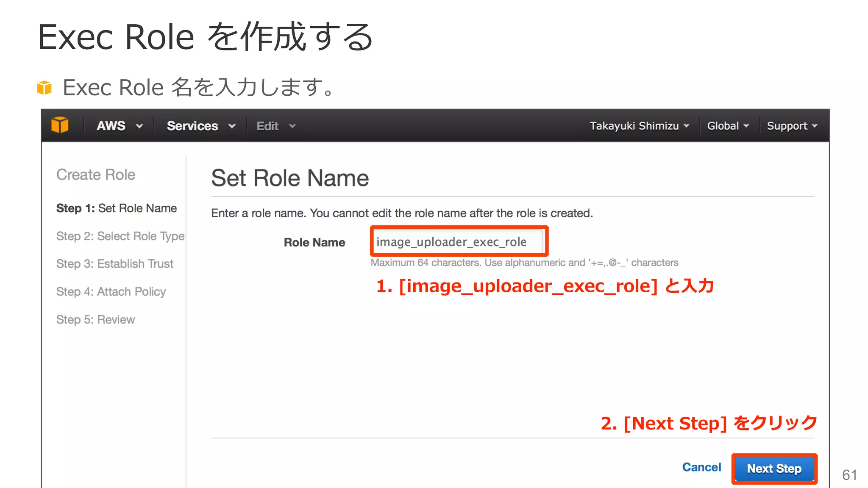Expand the Global region dropdown
Screen dimensions: 868x488
(x=728, y=126)
